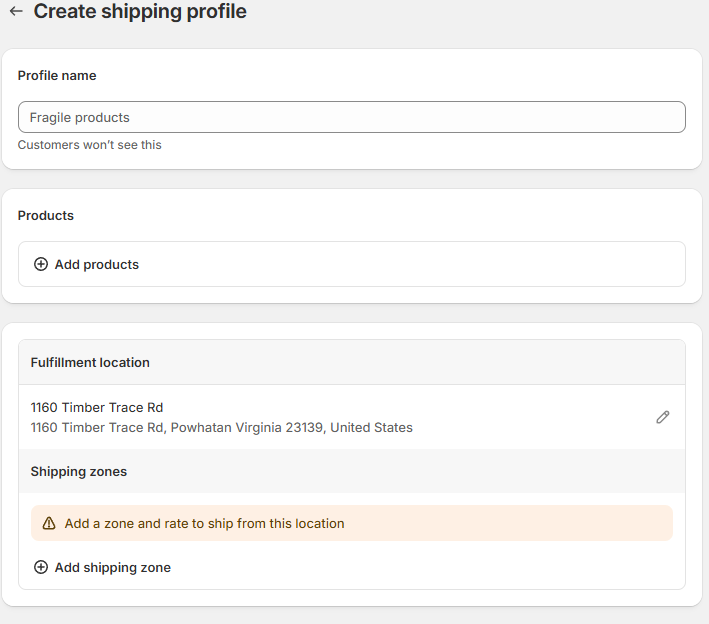Select the bold 1160 Timber Trace Rd location name
The image size is (709, 624).
click(97, 407)
